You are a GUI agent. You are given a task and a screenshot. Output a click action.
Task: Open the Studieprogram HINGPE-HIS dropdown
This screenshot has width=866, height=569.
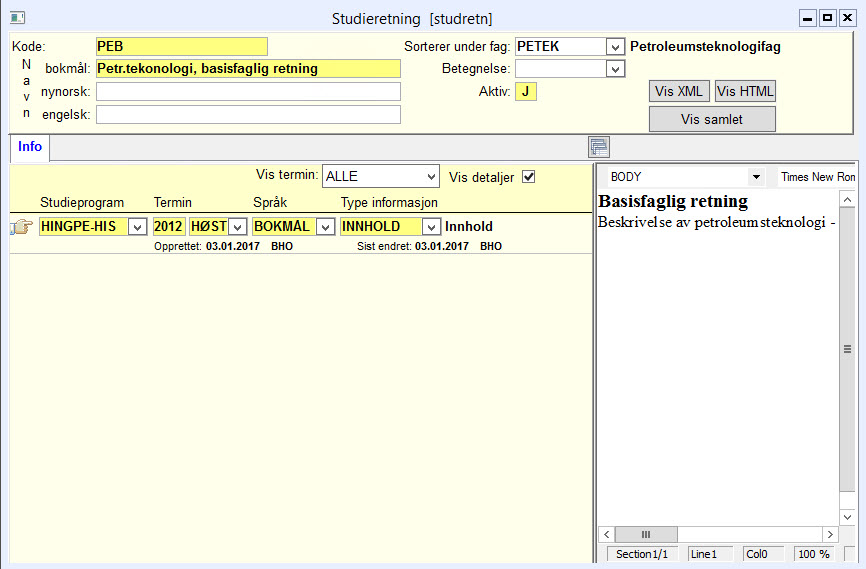(x=137, y=227)
